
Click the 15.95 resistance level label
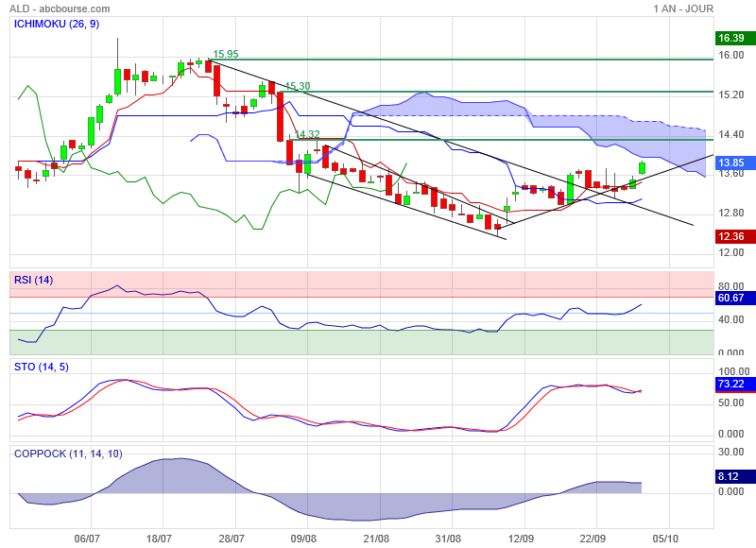coord(226,54)
